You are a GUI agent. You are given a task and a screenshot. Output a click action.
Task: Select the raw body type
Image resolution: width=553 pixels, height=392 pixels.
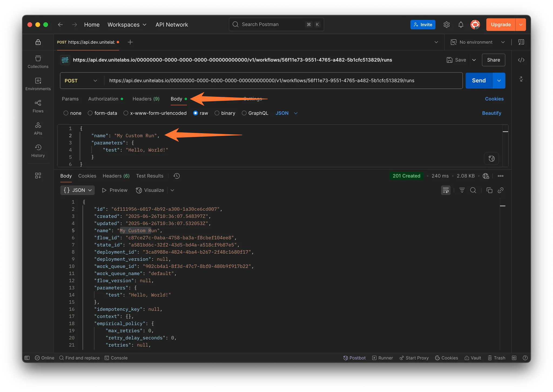(201, 113)
